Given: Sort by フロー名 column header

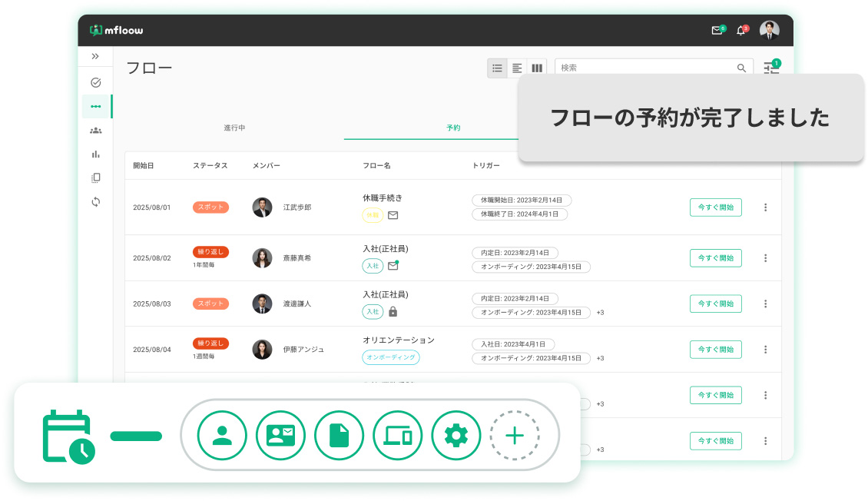Looking at the screenshot, I should click(x=376, y=165).
